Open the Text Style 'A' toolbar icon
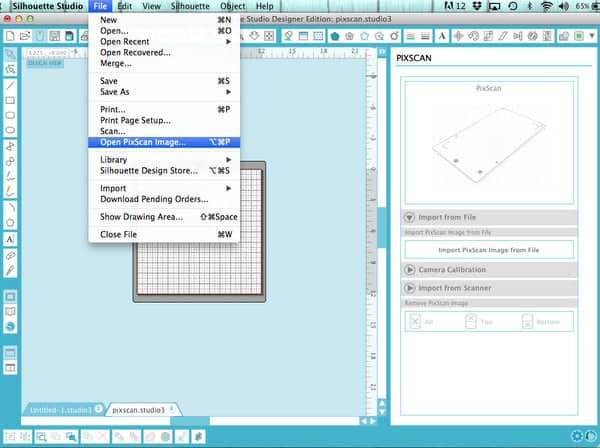 [x=442, y=36]
